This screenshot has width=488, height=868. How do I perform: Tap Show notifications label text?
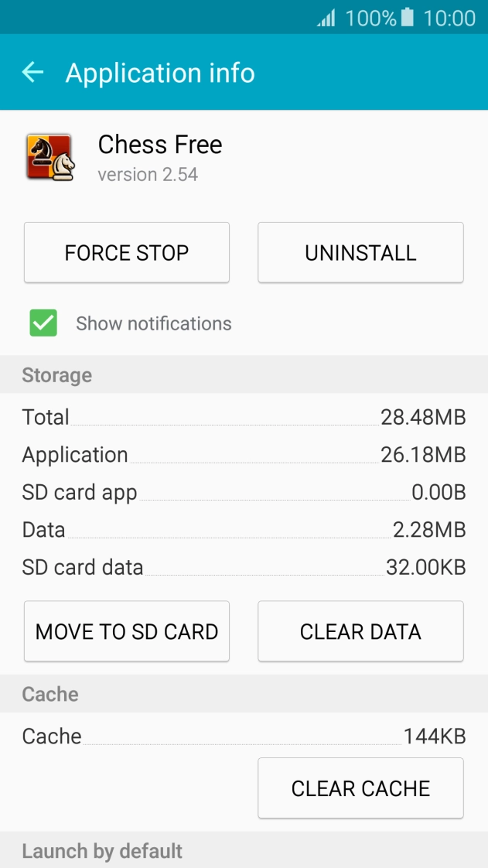click(x=152, y=323)
